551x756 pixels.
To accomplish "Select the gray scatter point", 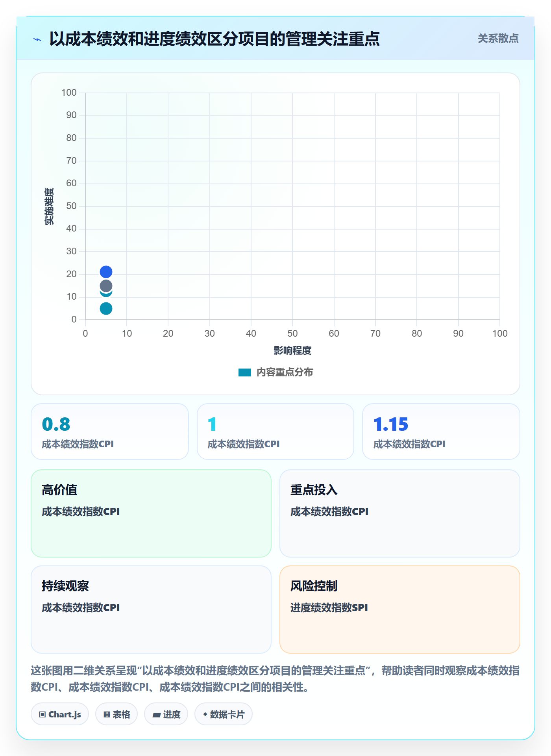I will (x=106, y=286).
